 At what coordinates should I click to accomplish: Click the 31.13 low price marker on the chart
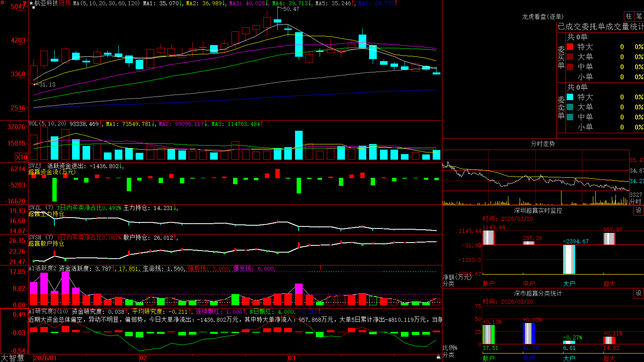[x=47, y=84]
